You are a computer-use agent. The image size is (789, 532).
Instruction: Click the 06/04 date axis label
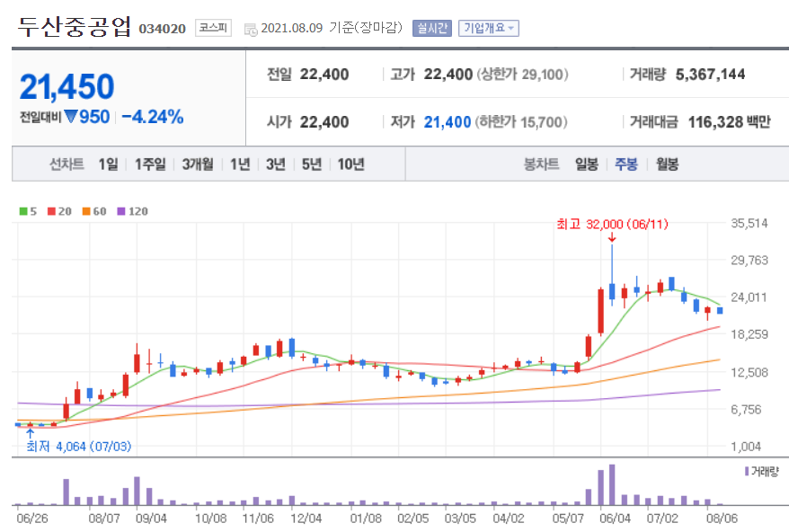point(615,518)
